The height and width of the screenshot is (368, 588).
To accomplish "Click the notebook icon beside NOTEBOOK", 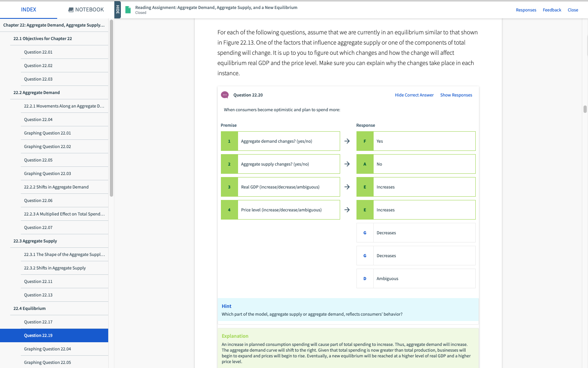I will coord(71,9).
